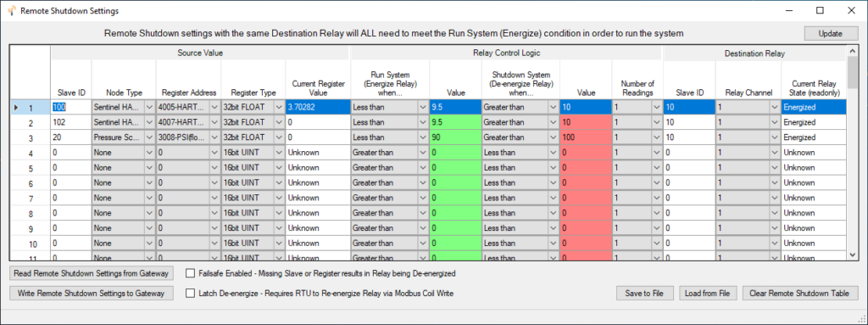
Task: Open Relay Channel dropdown in row 7
Action: click(775, 198)
